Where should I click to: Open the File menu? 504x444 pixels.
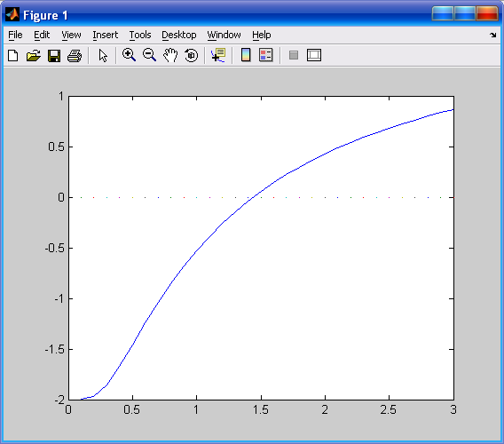tap(15, 35)
